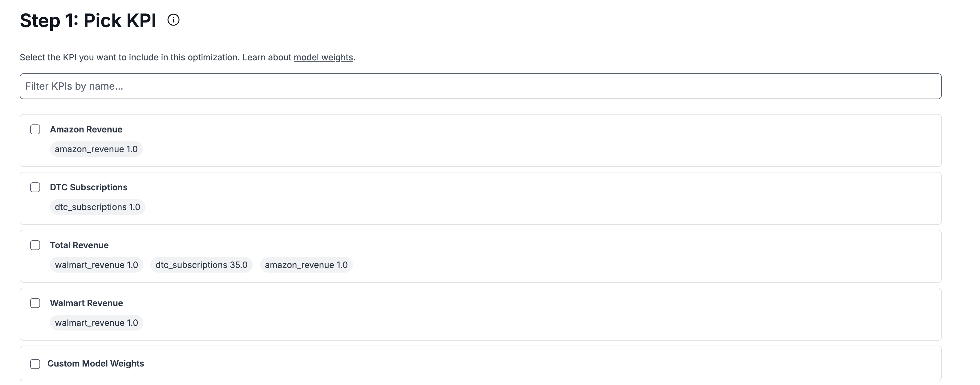Click the Amazon Revenue label

[86, 129]
